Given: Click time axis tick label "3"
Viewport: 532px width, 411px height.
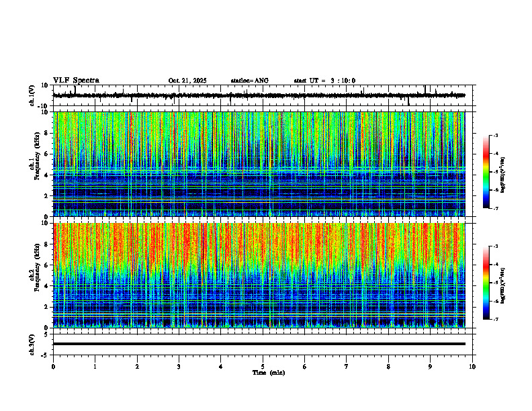Looking at the screenshot, I should (x=179, y=367).
